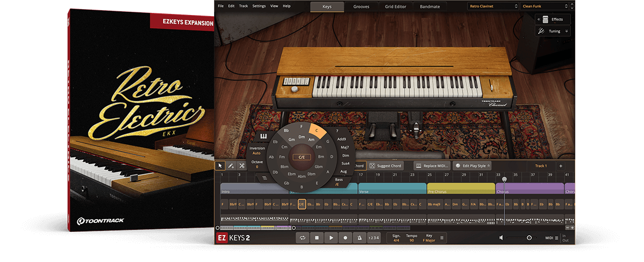Select the arrow pointer tool
The height and width of the screenshot is (262, 644).
(220, 166)
